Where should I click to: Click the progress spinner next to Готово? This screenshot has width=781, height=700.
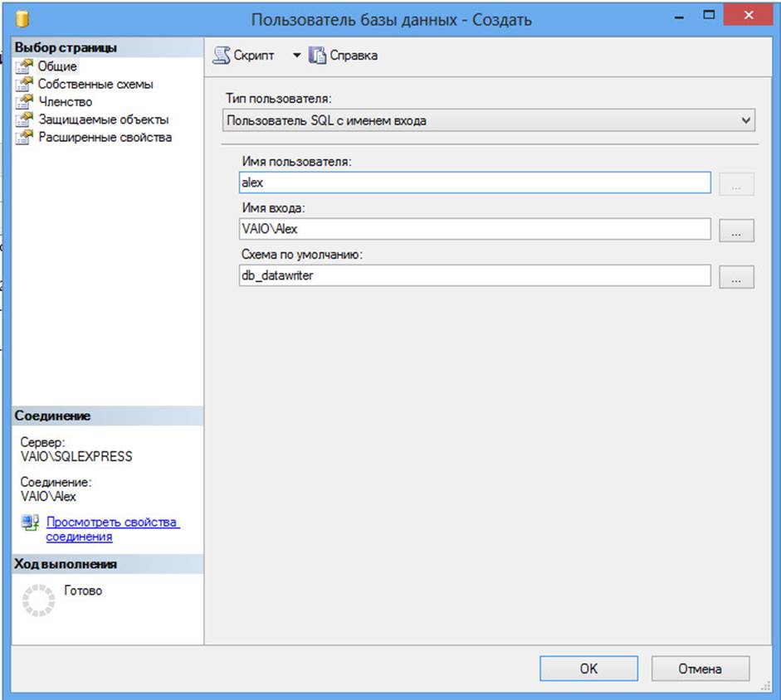(38, 600)
